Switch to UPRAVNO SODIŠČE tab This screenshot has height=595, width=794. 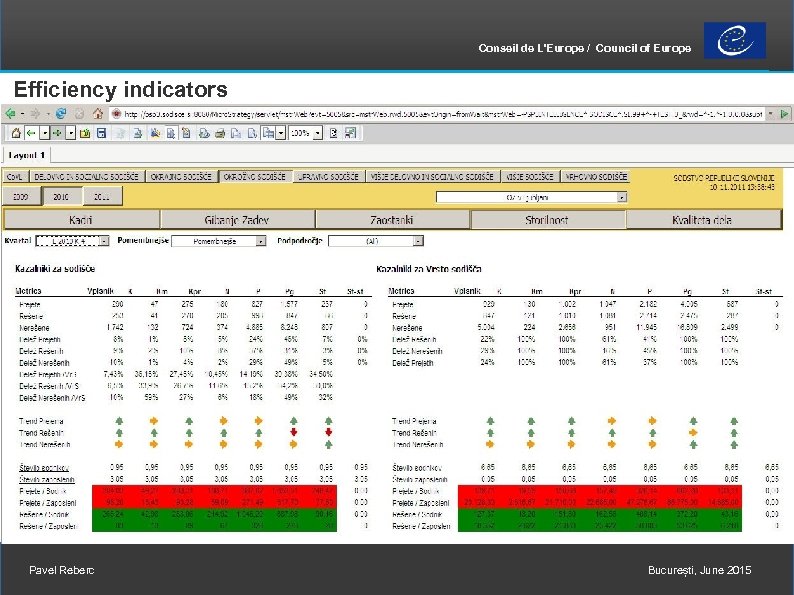tap(328, 177)
